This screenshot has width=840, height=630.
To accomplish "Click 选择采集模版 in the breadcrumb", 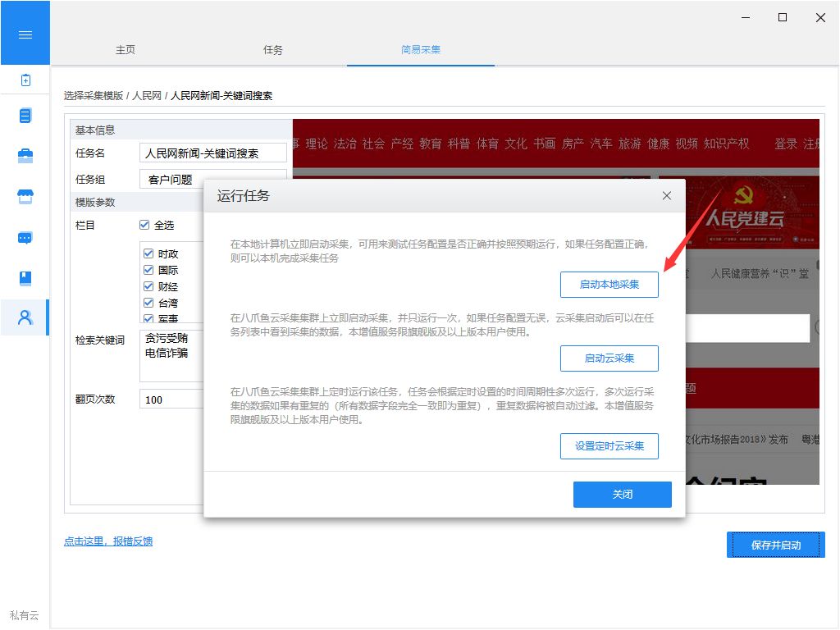I will (x=94, y=96).
